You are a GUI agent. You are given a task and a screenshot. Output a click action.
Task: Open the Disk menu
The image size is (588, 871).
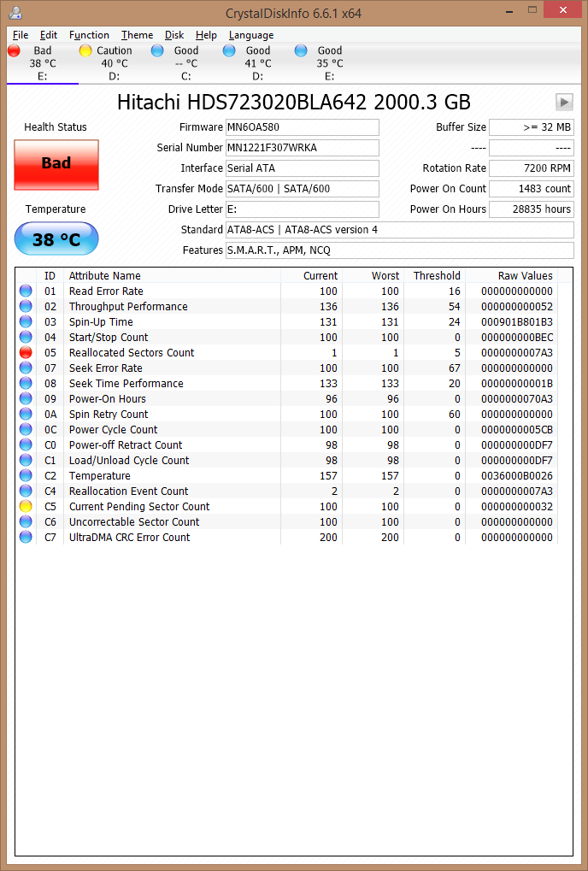(174, 35)
